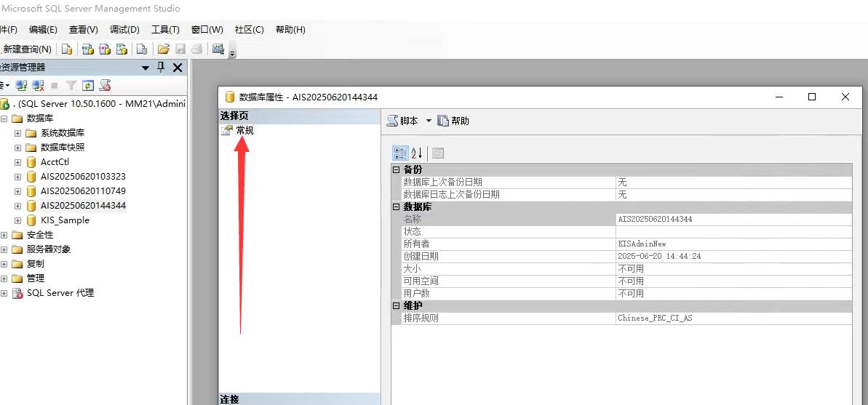868x405 pixels.
Task: Open the 脚本 dropdown arrow
Action: (x=429, y=121)
